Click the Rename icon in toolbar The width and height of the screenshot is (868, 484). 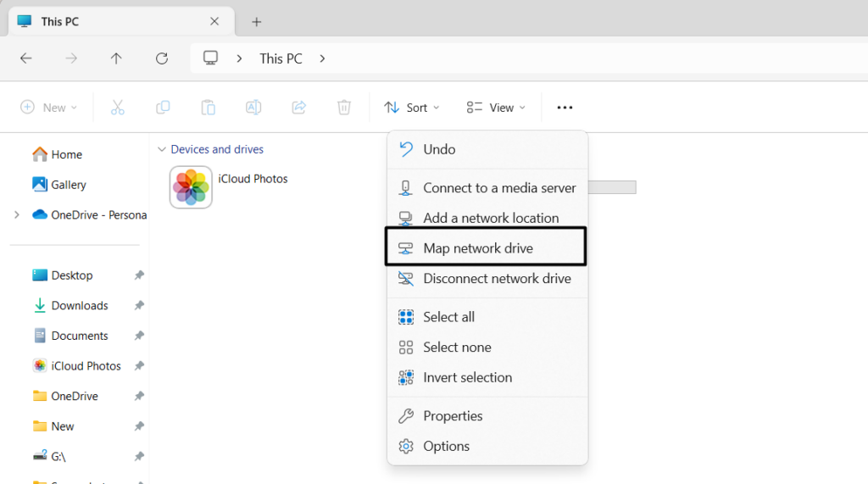(x=253, y=108)
